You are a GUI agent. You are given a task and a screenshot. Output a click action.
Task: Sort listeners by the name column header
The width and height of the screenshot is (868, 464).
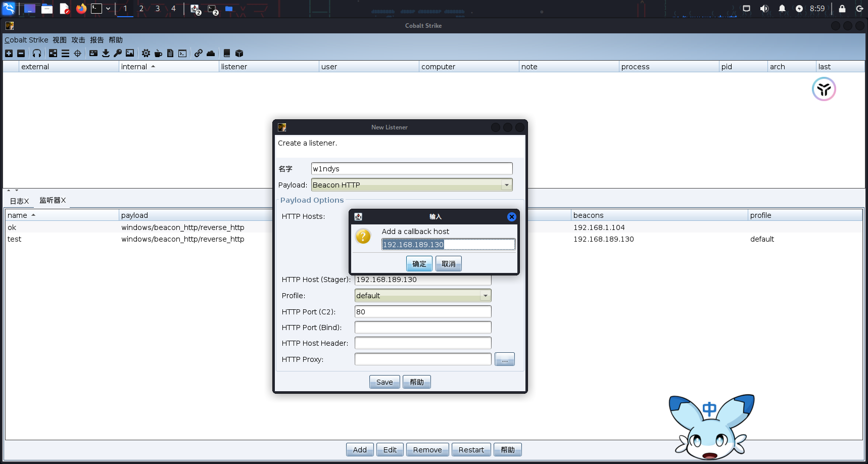tap(18, 215)
